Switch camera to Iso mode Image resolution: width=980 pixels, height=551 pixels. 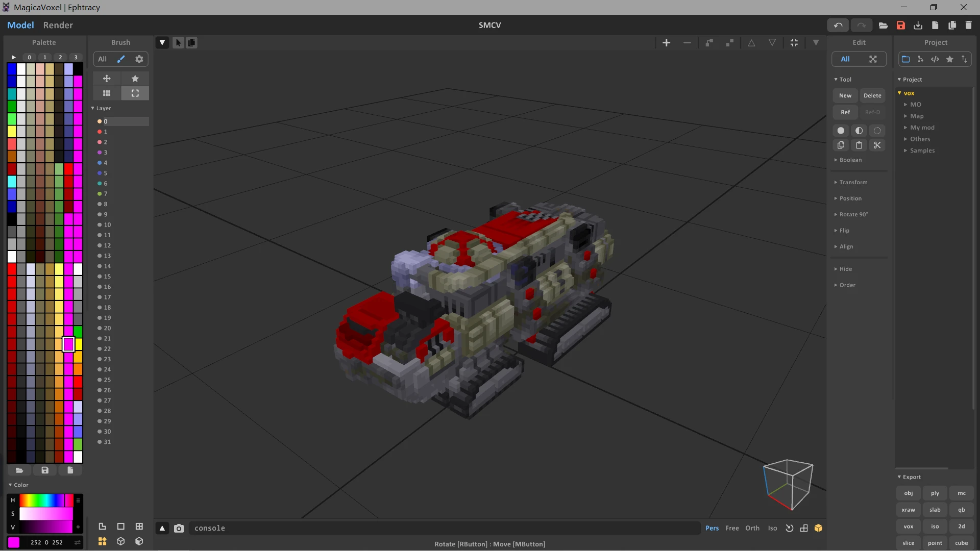772,529
